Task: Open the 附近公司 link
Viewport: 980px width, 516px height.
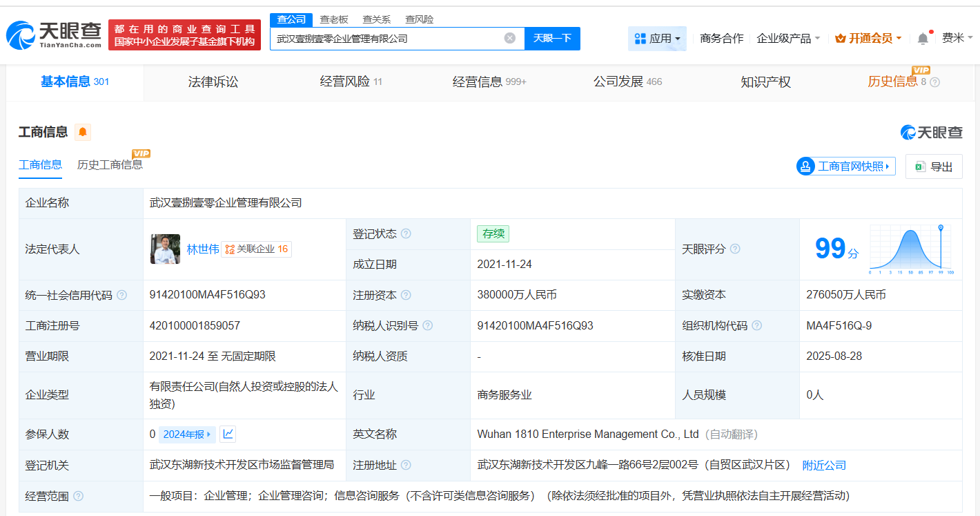Action: tap(824, 465)
